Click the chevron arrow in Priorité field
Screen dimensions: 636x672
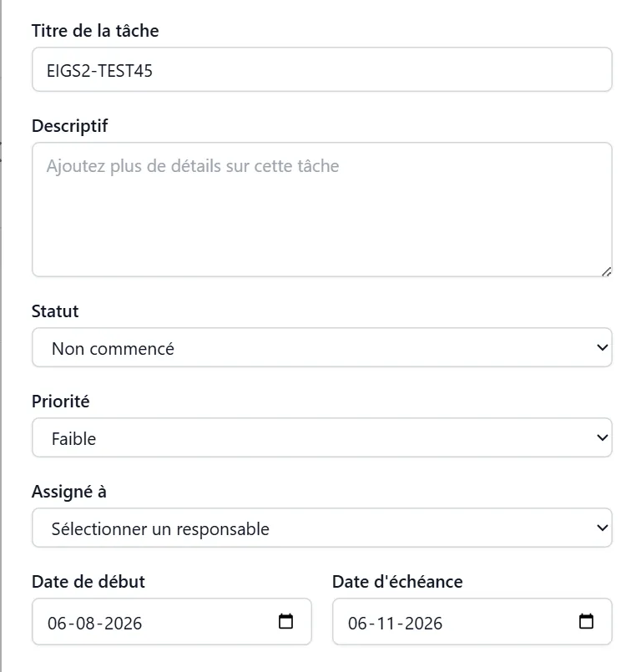point(602,437)
